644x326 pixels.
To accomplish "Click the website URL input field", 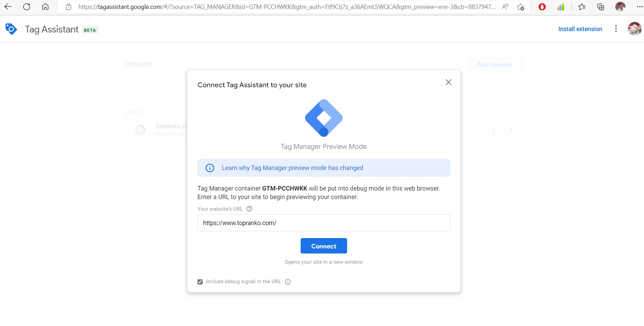I will [324, 223].
